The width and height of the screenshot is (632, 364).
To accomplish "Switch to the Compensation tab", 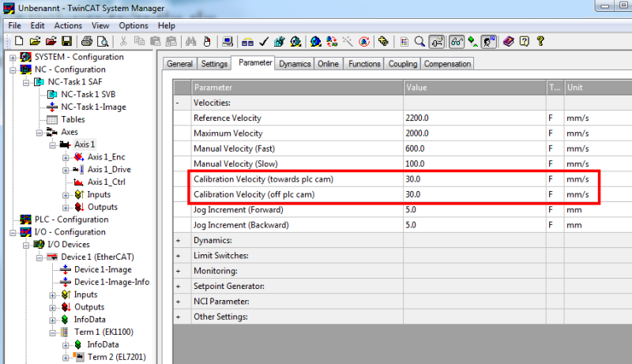I will (x=447, y=64).
